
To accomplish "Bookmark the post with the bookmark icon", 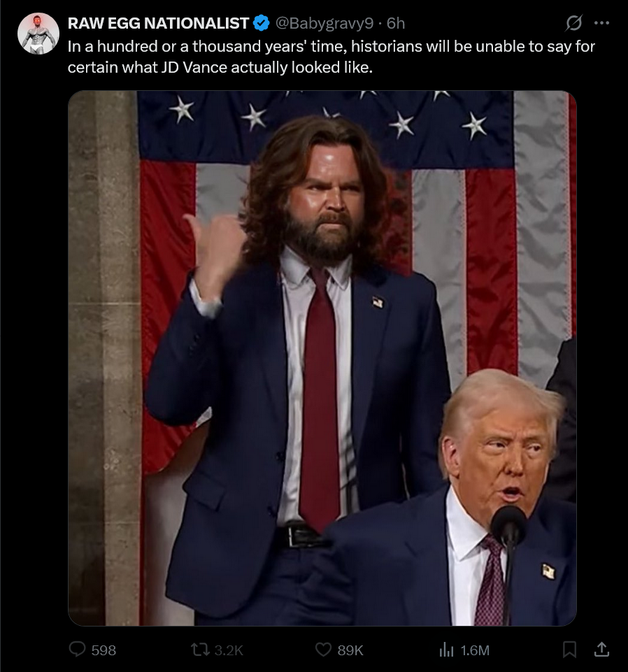I will [x=569, y=650].
